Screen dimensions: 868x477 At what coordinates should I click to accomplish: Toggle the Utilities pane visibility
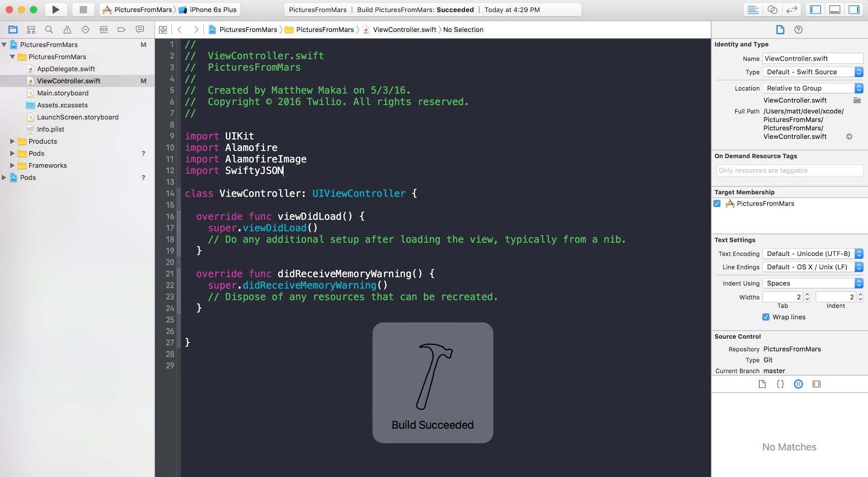coord(854,10)
